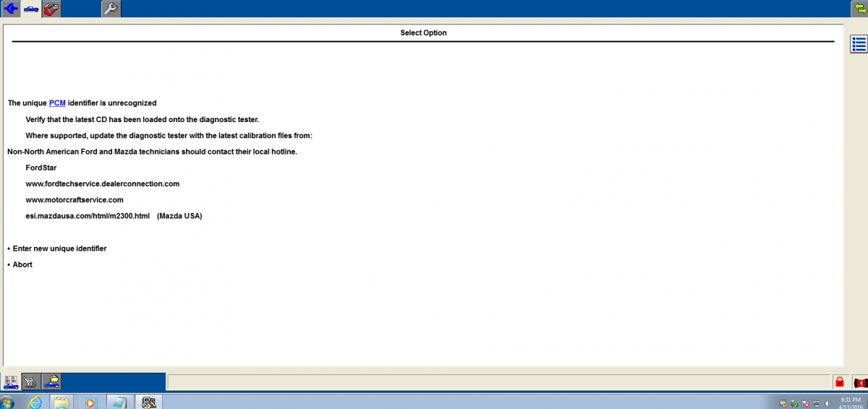
Task: Follow the PCM hyperlink
Action: (57, 103)
